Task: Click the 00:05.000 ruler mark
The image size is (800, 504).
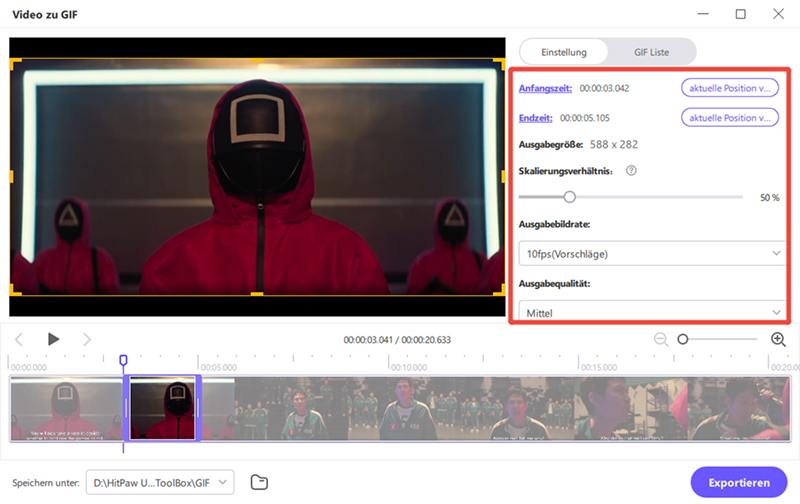Action: (219, 367)
